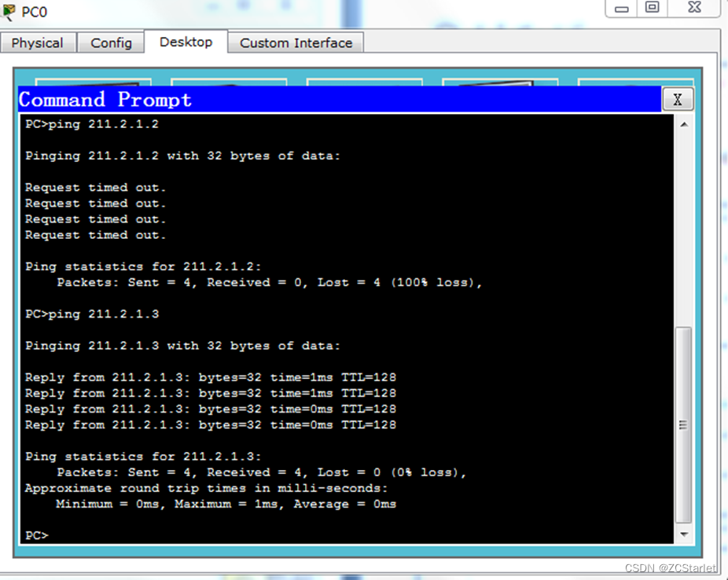728x580 pixels.
Task: Click 'Ping statistics for 211.2.1.2:' line
Action: coord(143,266)
